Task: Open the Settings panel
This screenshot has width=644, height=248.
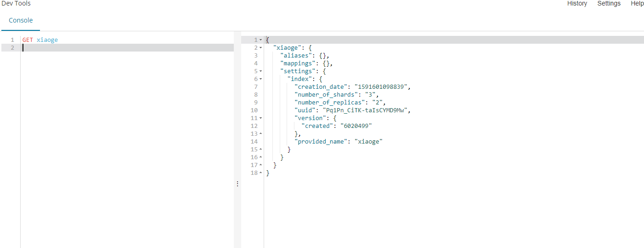Action: [609, 4]
